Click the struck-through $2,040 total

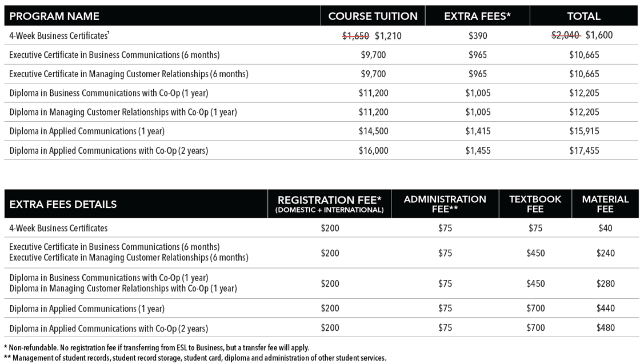(565, 35)
